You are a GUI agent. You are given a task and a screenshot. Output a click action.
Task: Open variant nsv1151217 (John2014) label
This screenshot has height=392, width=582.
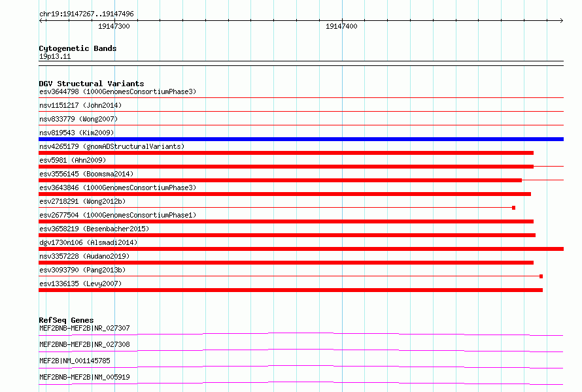point(80,105)
